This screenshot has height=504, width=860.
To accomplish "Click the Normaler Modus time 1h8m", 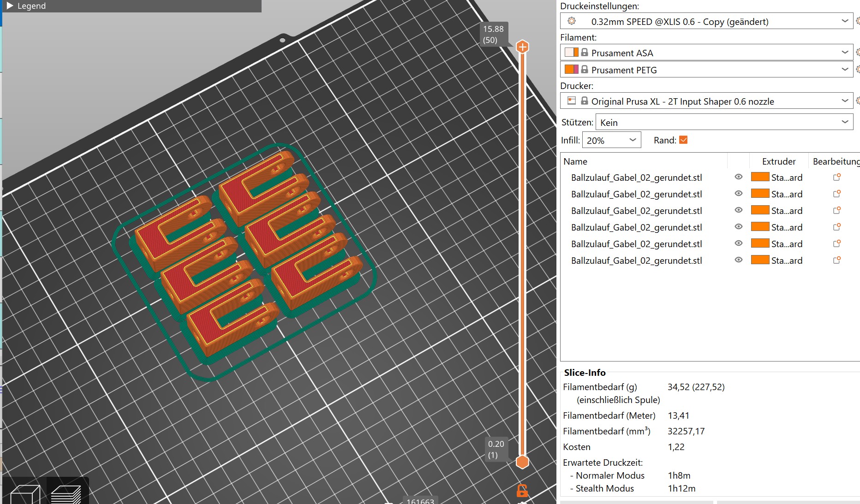I will coord(679,475).
